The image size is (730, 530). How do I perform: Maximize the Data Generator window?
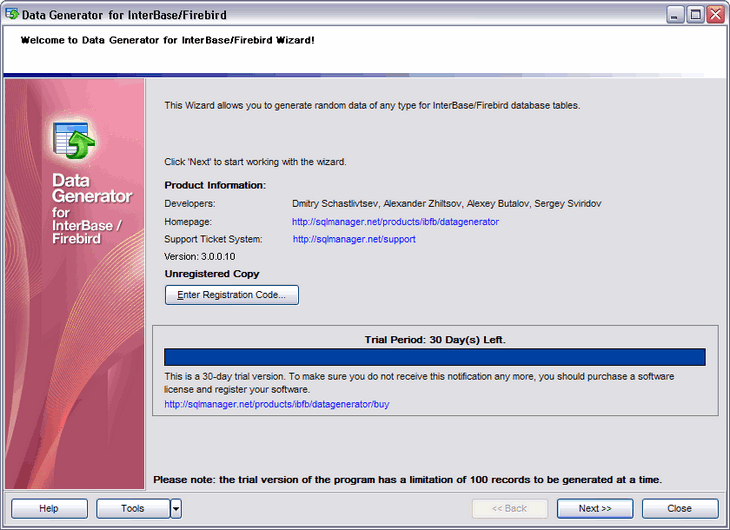(695, 15)
